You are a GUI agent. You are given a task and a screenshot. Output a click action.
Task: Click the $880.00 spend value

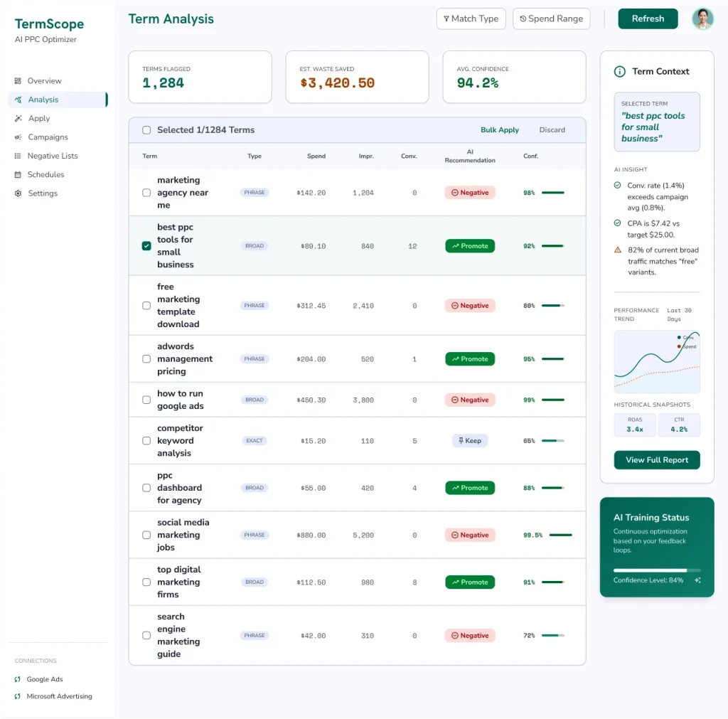[x=311, y=535]
